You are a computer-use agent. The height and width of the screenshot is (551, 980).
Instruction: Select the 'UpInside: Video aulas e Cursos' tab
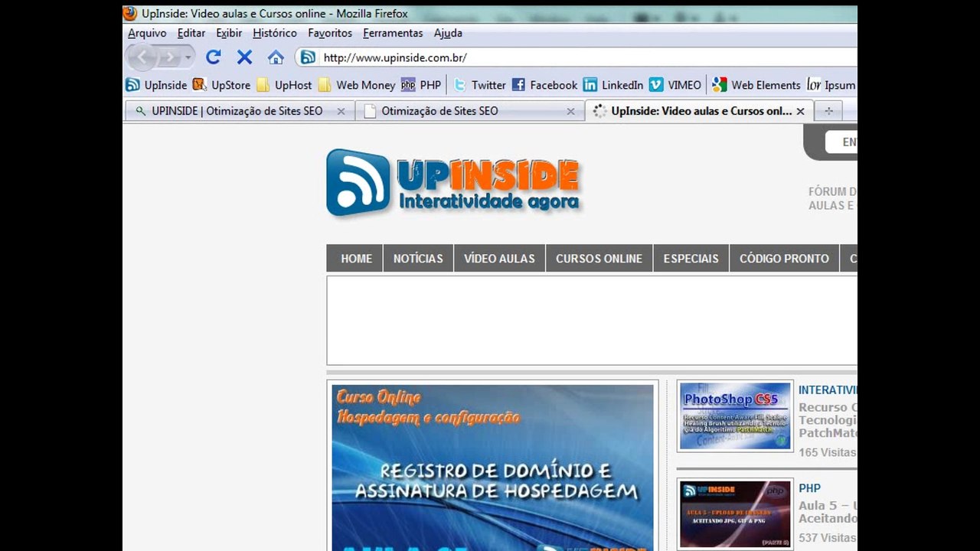[700, 111]
